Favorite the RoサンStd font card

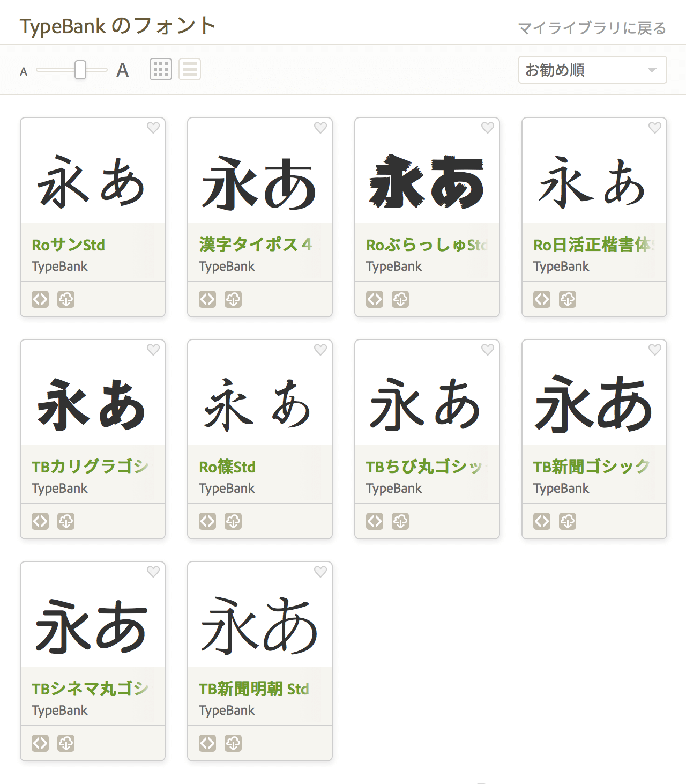tap(153, 128)
